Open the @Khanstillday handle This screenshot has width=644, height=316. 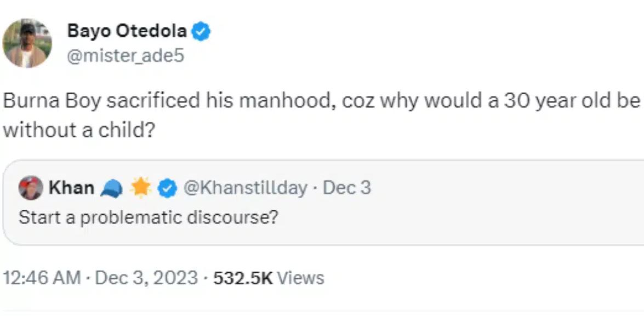(x=244, y=188)
